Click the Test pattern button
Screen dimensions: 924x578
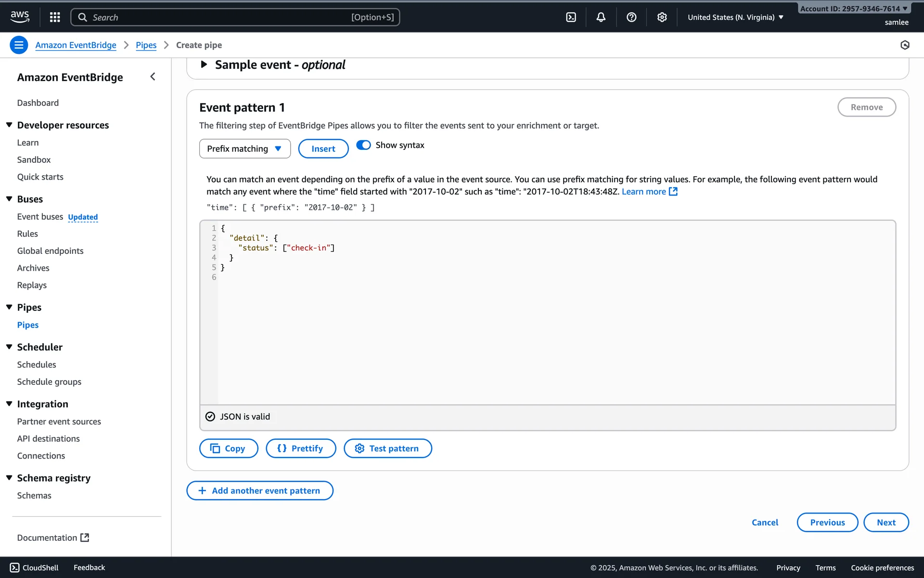click(387, 448)
